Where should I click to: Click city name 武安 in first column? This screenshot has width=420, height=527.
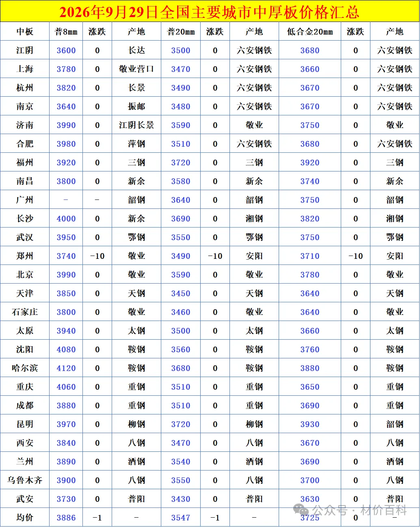point(25,499)
